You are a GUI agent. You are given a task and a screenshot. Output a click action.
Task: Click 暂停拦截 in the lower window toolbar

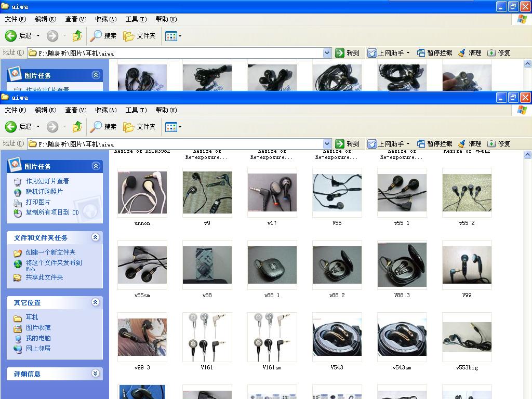pyautogui.click(x=435, y=144)
